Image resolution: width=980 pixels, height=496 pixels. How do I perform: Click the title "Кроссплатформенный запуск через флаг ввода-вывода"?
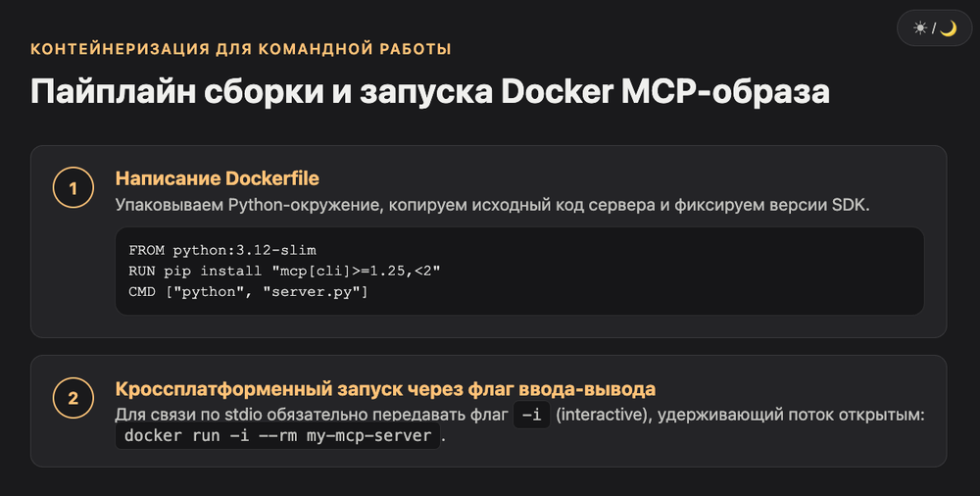pyautogui.click(x=385, y=389)
